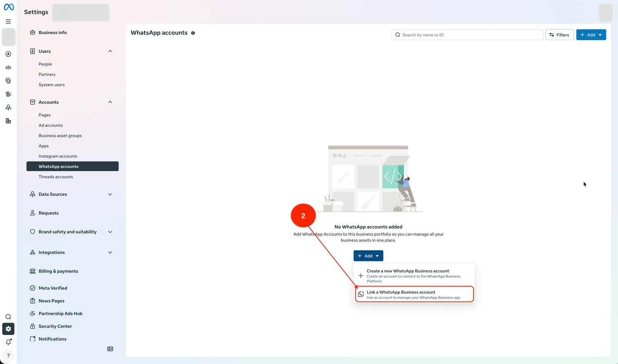Click the Users section heading

click(45, 51)
